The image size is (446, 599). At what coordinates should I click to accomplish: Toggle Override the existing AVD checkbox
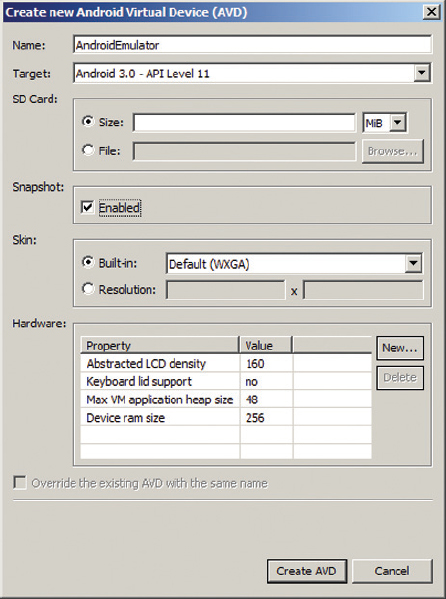click(20, 482)
